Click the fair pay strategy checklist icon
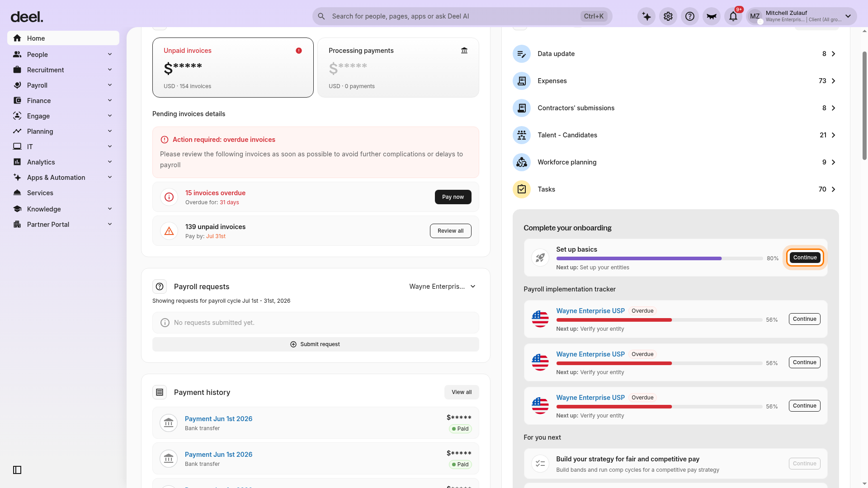The height and width of the screenshot is (488, 868). [x=540, y=464]
